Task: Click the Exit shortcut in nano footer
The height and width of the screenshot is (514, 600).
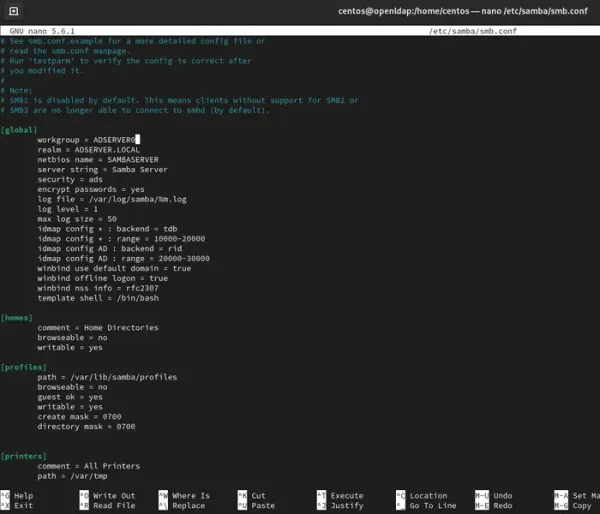Action: (24, 506)
